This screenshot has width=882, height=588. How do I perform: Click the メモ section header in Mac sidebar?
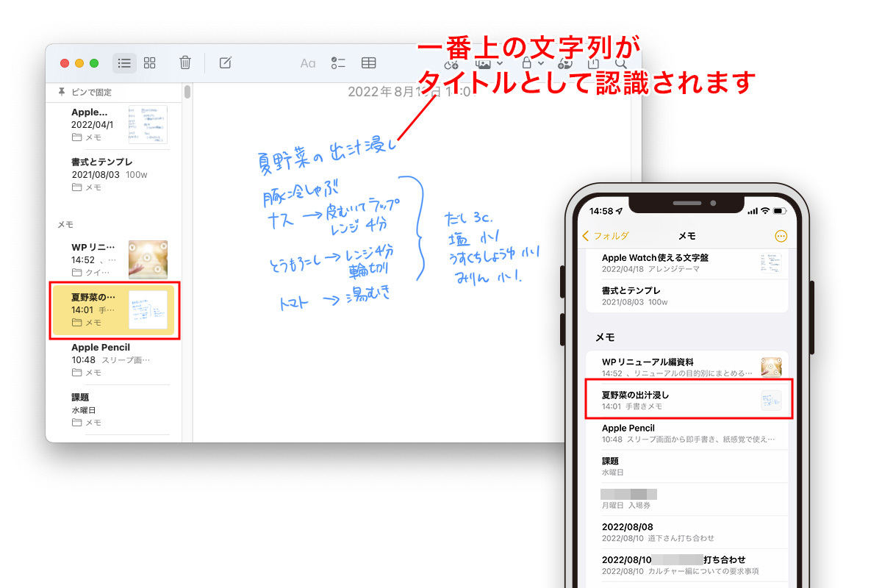65,224
